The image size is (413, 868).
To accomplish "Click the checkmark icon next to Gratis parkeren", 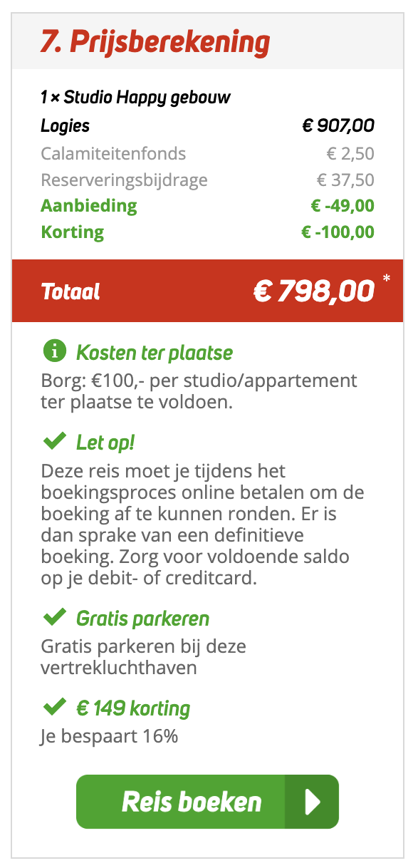I will click(x=55, y=616).
